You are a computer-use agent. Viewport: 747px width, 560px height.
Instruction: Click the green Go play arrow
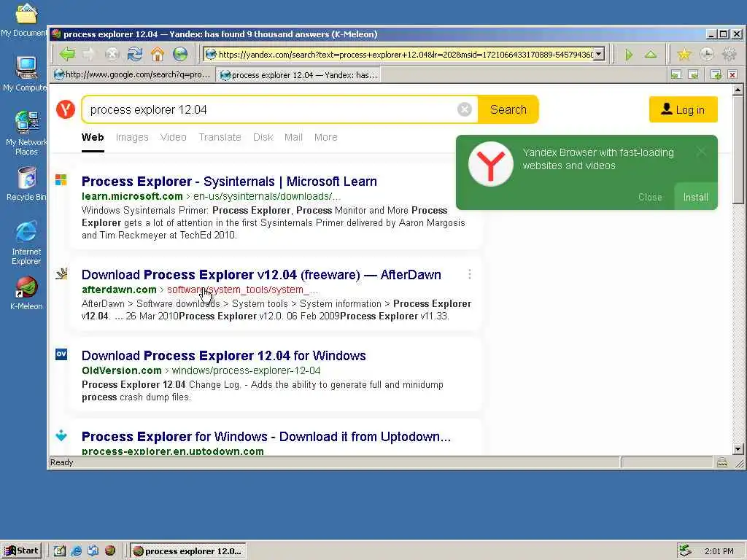pyautogui.click(x=629, y=54)
